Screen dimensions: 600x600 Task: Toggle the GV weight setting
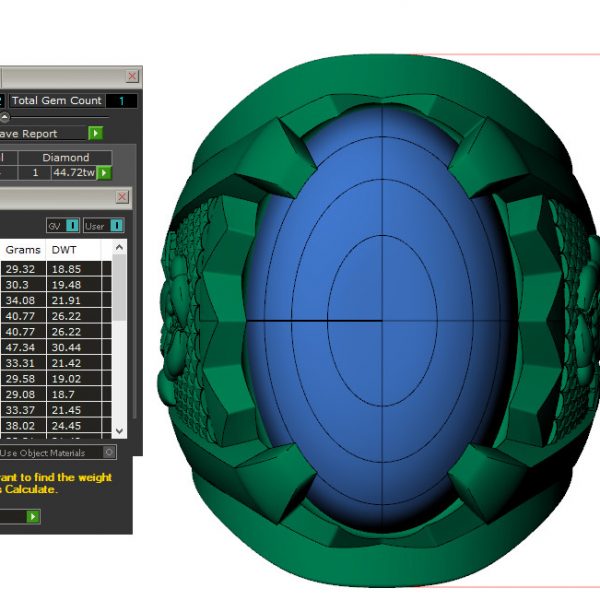coord(56,226)
